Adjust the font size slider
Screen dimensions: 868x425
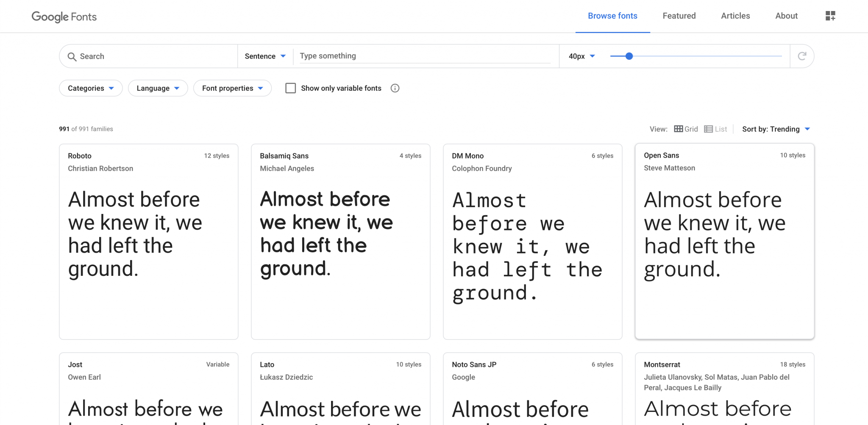[x=629, y=56]
